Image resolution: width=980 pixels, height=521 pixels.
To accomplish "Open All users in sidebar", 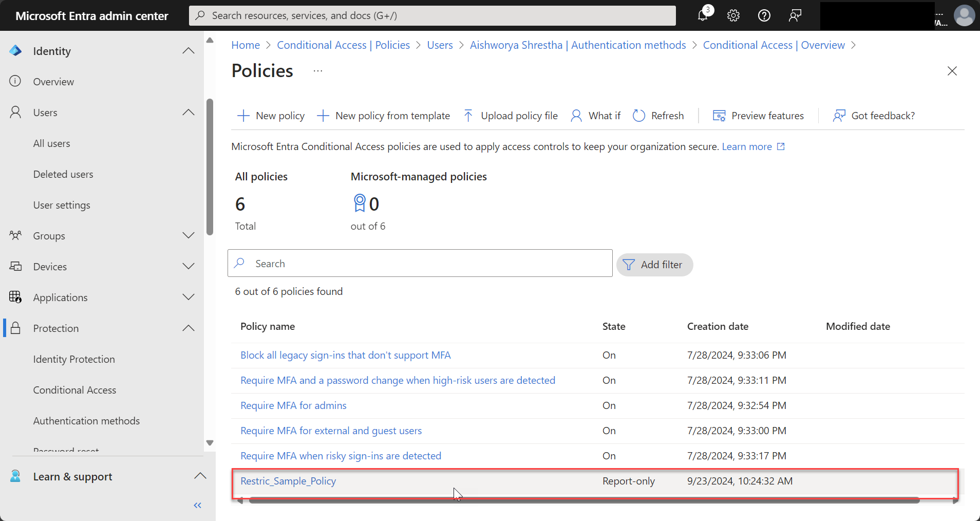I will tap(52, 143).
